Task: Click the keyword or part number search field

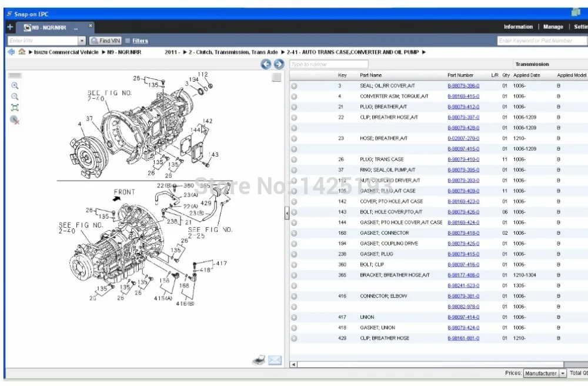Action: point(542,41)
